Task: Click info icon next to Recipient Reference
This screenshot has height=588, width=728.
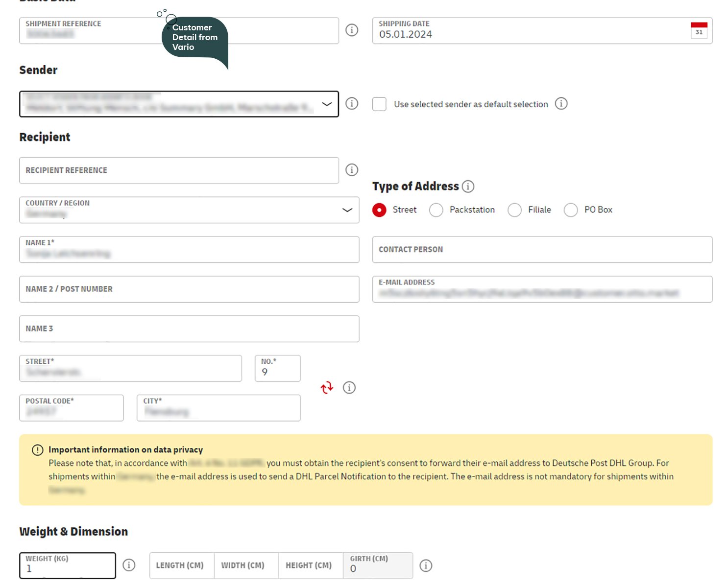Action: tap(352, 170)
